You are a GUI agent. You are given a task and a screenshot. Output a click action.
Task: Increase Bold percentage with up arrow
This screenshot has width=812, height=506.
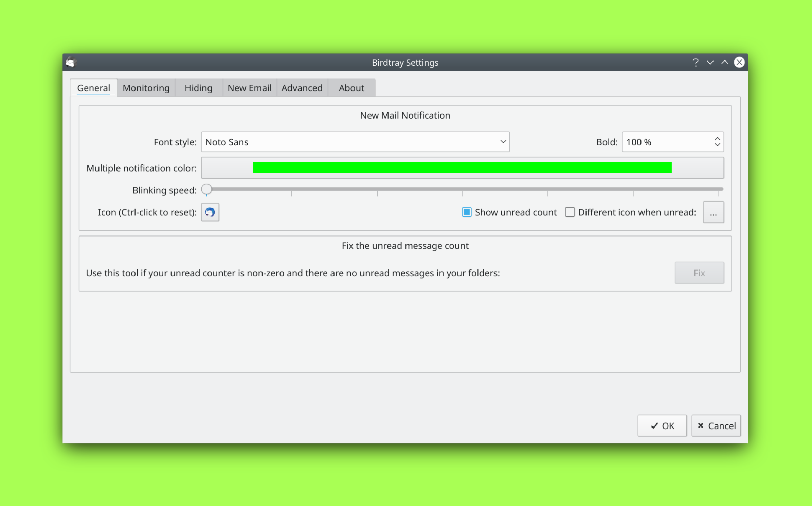click(x=717, y=139)
